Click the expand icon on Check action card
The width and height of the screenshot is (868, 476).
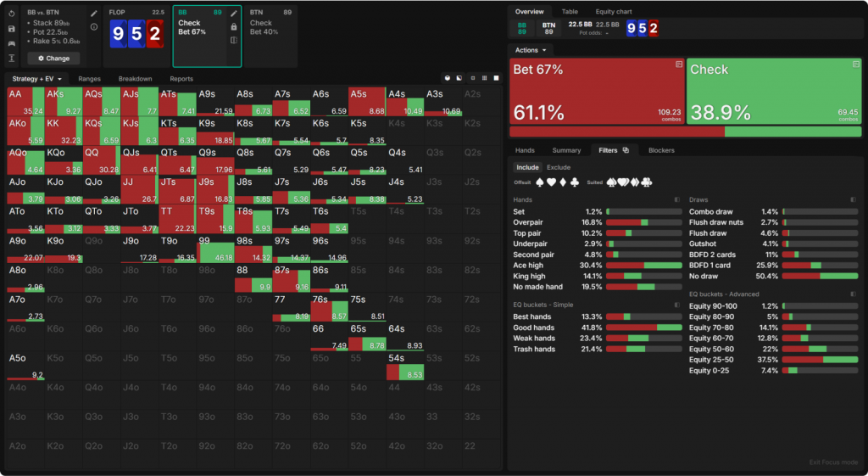pyautogui.click(x=854, y=64)
